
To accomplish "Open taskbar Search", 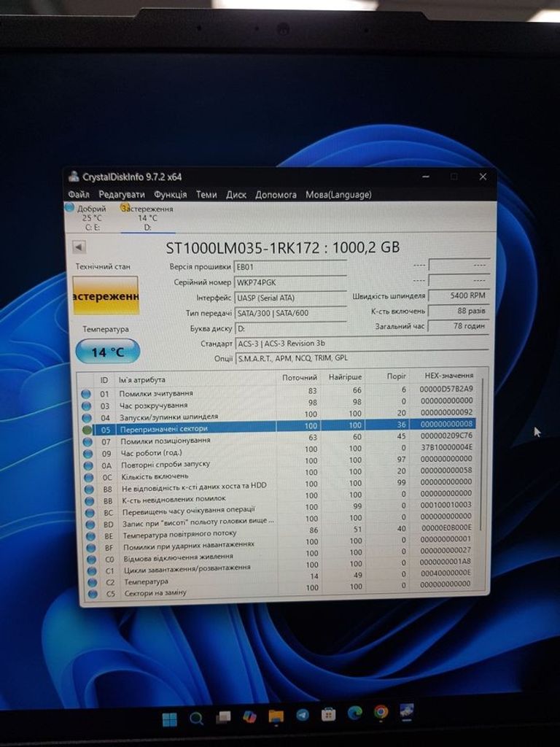I will [x=196, y=719].
